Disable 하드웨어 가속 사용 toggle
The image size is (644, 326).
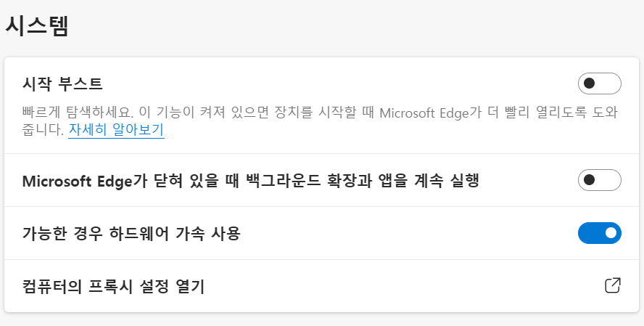click(x=599, y=233)
